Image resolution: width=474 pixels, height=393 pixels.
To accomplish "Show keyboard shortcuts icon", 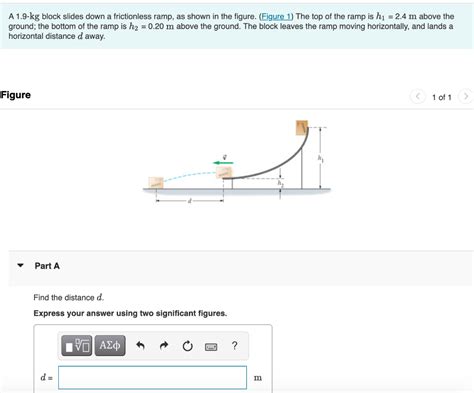I will click(x=211, y=347).
